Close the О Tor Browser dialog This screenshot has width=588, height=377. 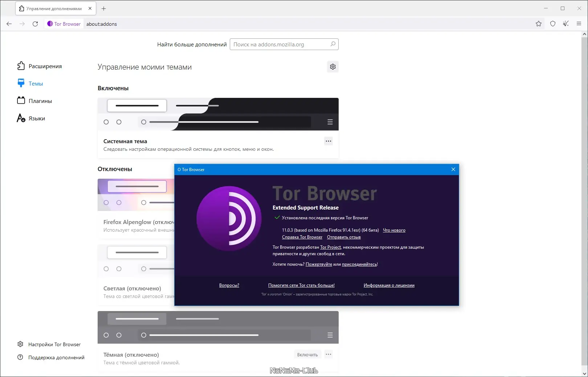[453, 169]
